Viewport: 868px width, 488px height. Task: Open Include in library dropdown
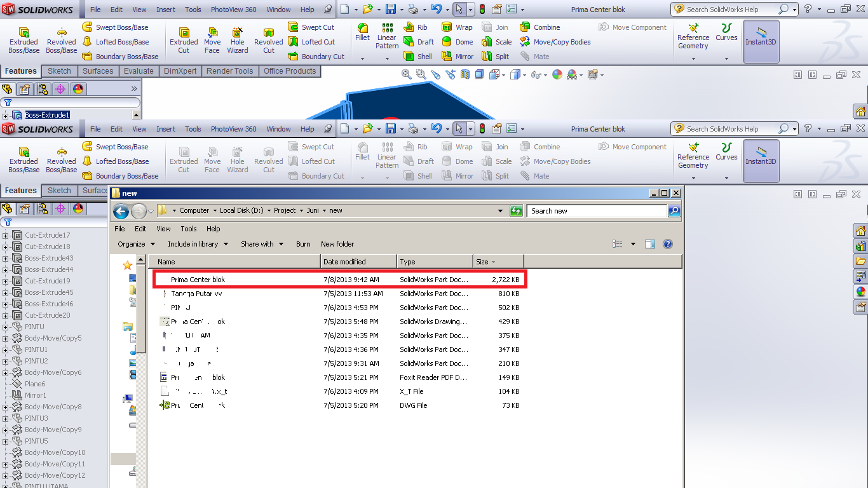click(198, 244)
